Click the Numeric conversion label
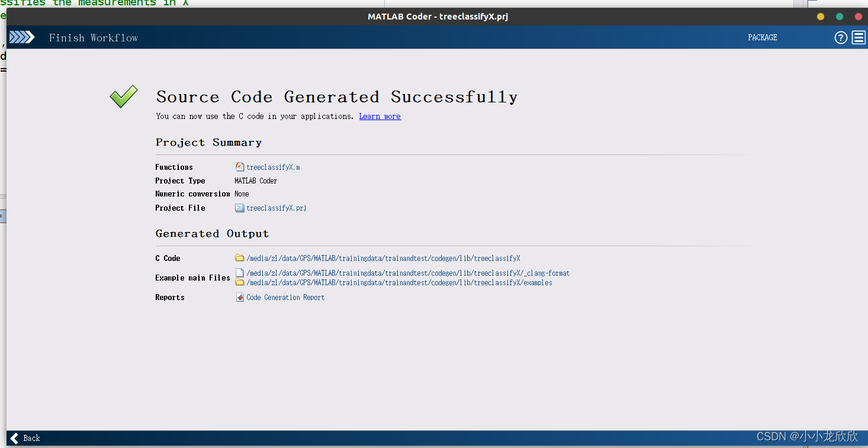 point(192,194)
